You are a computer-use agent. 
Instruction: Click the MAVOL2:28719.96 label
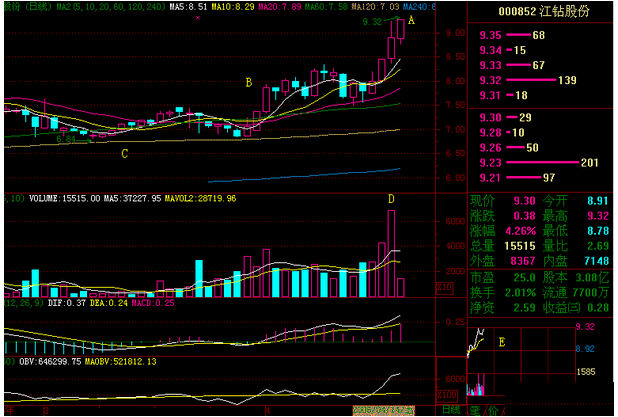coord(200,198)
